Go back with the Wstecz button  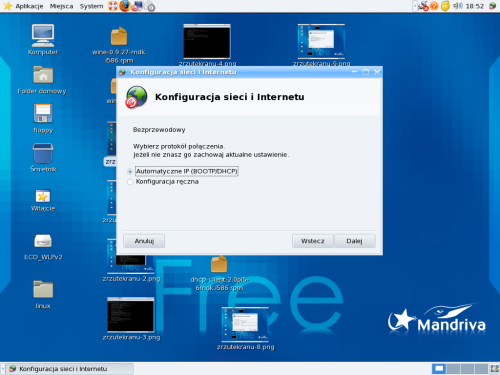pyautogui.click(x=312, y=241)
